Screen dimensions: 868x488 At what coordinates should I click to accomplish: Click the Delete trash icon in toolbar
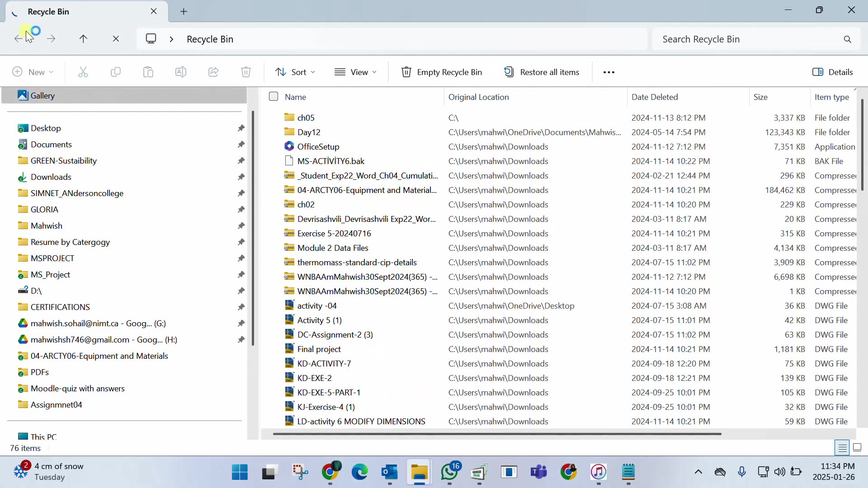click(x=246, y=72)
